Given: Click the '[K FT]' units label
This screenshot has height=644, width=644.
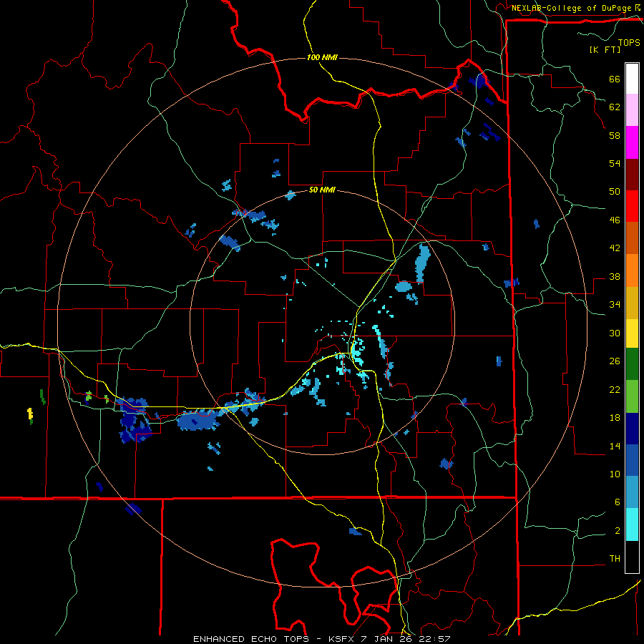Looking at the screenshot, I should (605, 49).
